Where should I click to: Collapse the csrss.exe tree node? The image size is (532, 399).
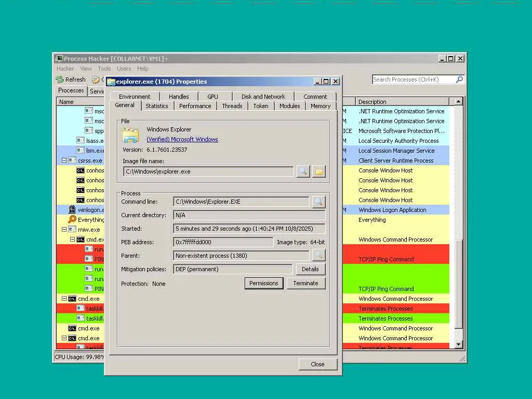coord(64,160)
